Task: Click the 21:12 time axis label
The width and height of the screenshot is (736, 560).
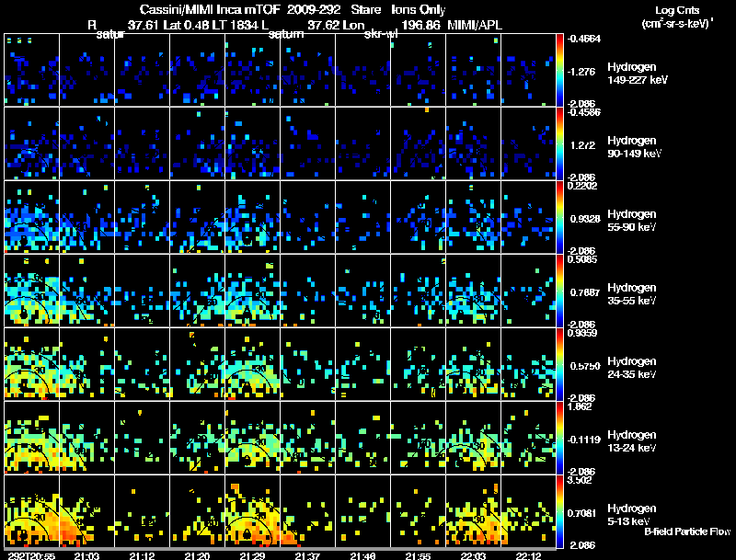Action: [x=142, y=555]
